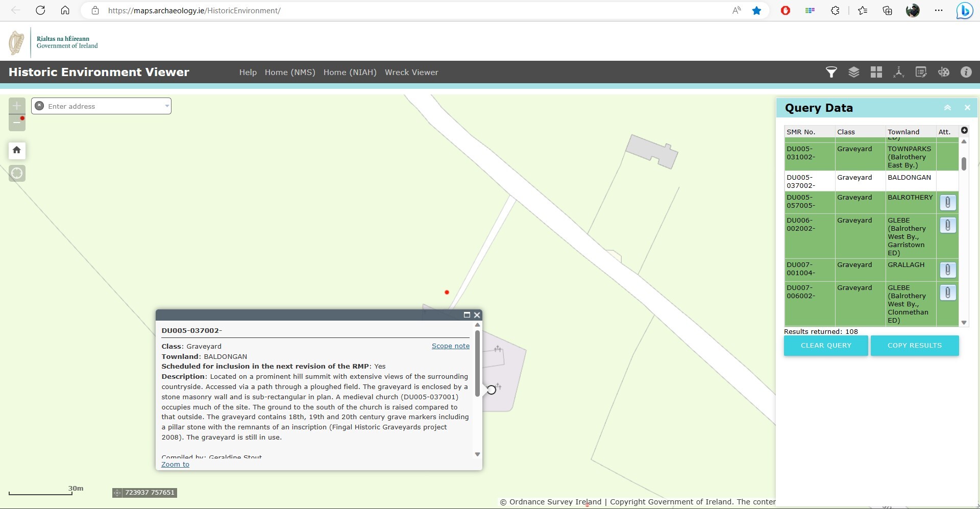Image resolution: width=980 pixels, height=509 pixels.
Task: Open the Basemap Gallery grid icon
Action: [x=876, y=72]
